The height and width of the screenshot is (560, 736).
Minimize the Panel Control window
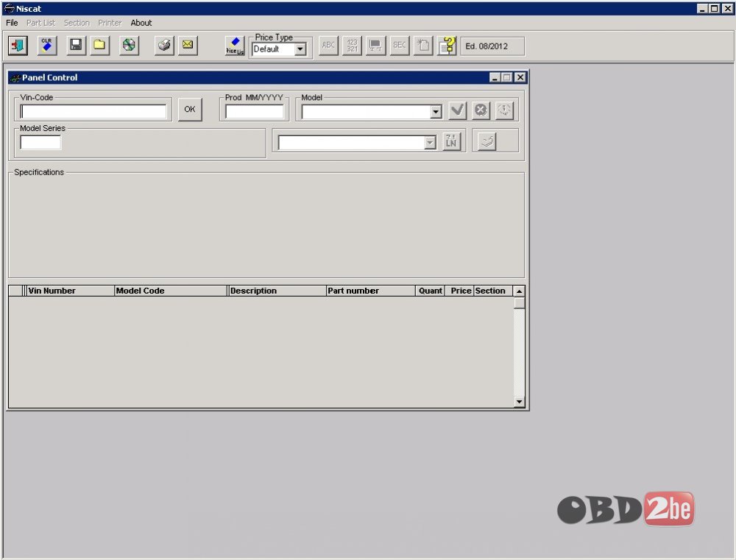[x=495, y=77]
